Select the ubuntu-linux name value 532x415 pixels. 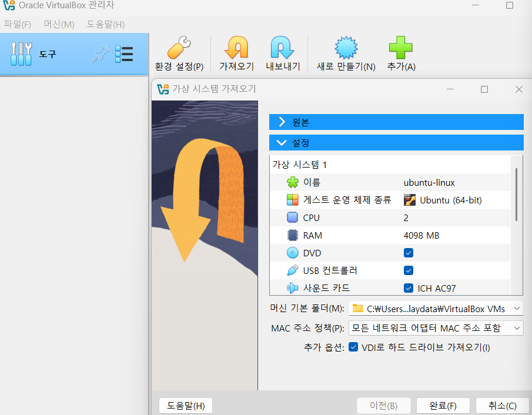click(429, 183)
